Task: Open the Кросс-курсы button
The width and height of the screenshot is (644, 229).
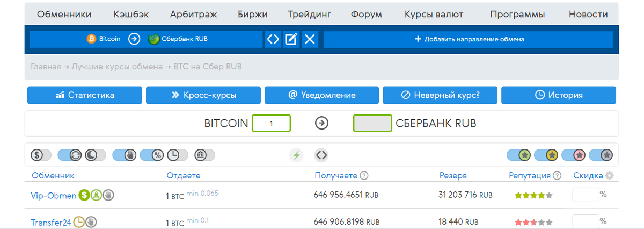Action: pos(203,95)
